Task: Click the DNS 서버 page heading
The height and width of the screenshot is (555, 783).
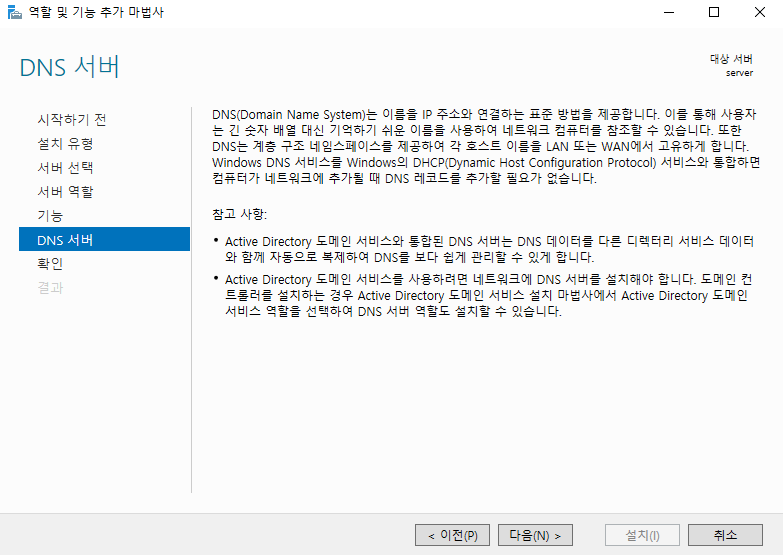Action: click(x=70, y=67)
